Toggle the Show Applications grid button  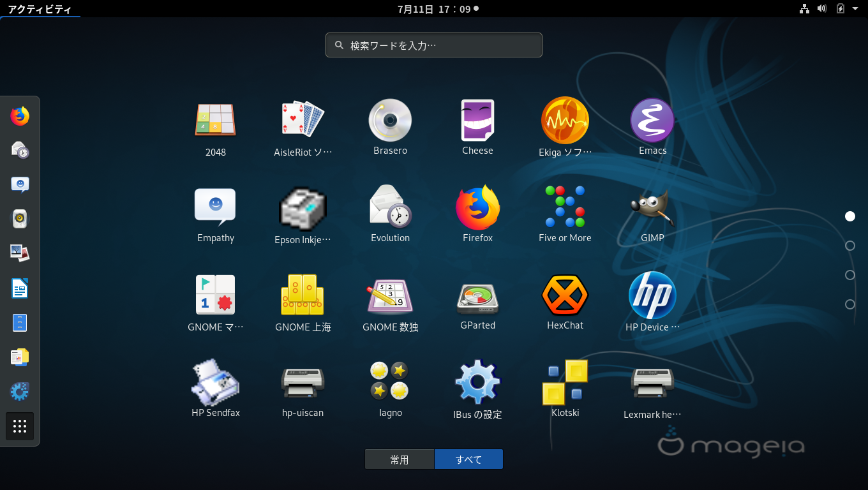coord(20,426)
